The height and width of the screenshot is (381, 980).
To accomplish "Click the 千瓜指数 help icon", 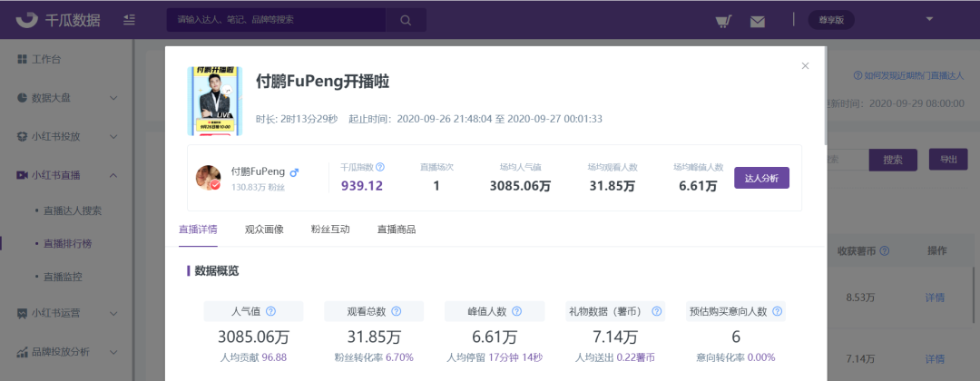I will click(x=379, y=168).
